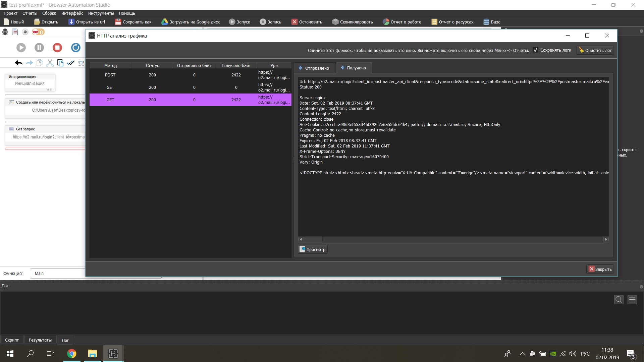The width and height of the screenshot is (644, 362).
Task: Open the Инструменты menu
Action: pos(101,13)
